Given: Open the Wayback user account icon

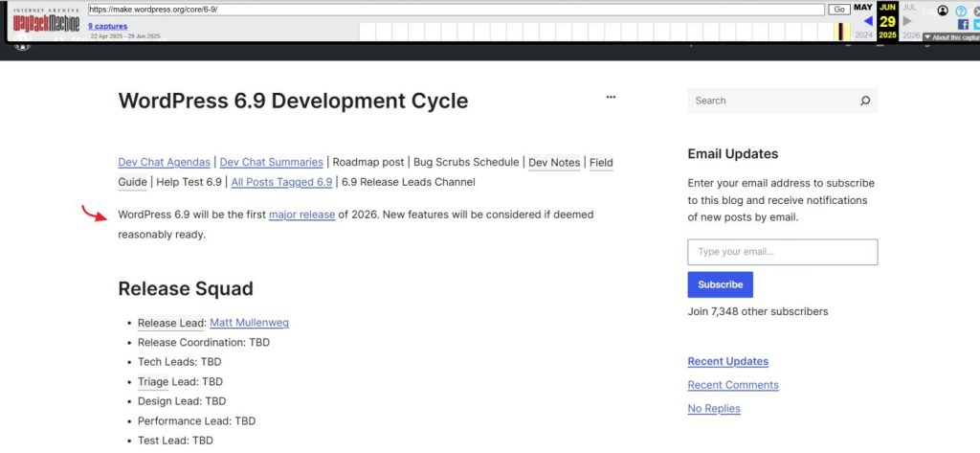Looking at the screenshot, I should click(x=943, y=11).
